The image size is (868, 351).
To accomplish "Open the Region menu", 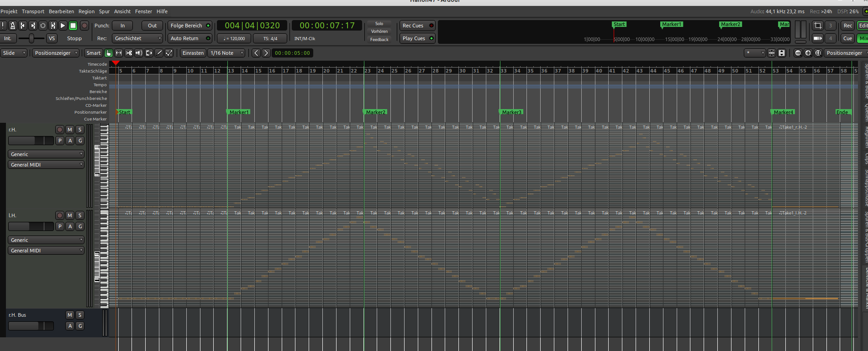I will [86, 11].
